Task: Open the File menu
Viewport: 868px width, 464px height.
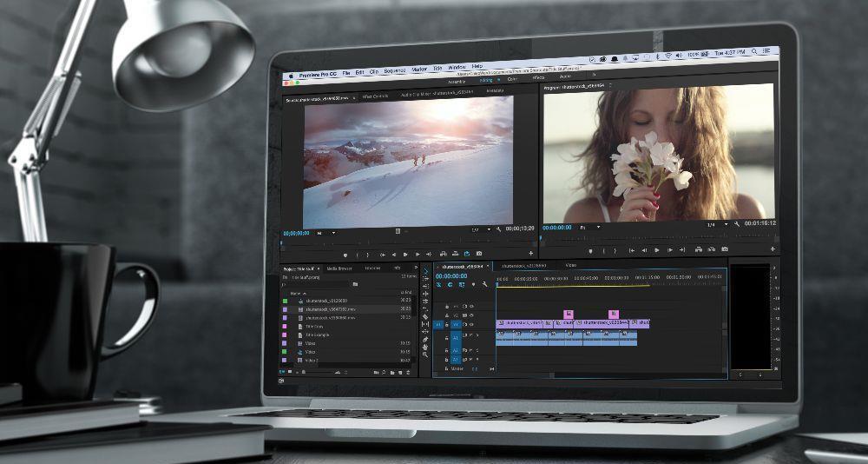Action: (x=346, y=73)
